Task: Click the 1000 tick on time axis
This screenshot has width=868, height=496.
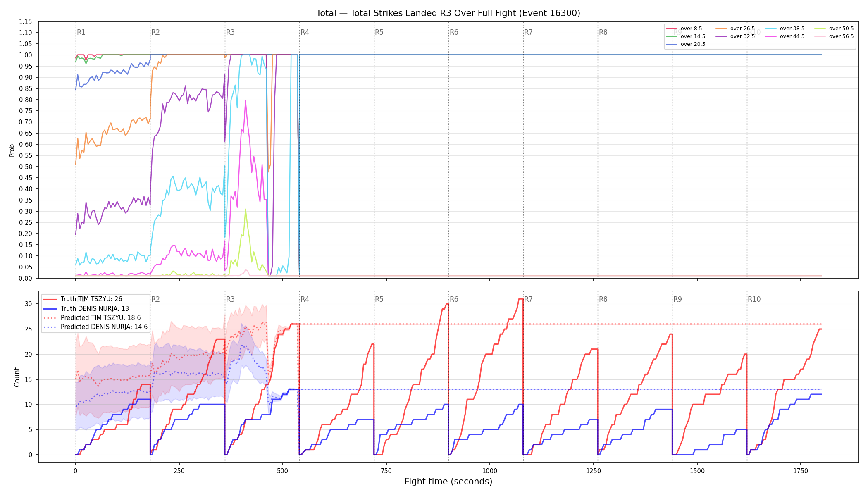Action: pos(490,471)
